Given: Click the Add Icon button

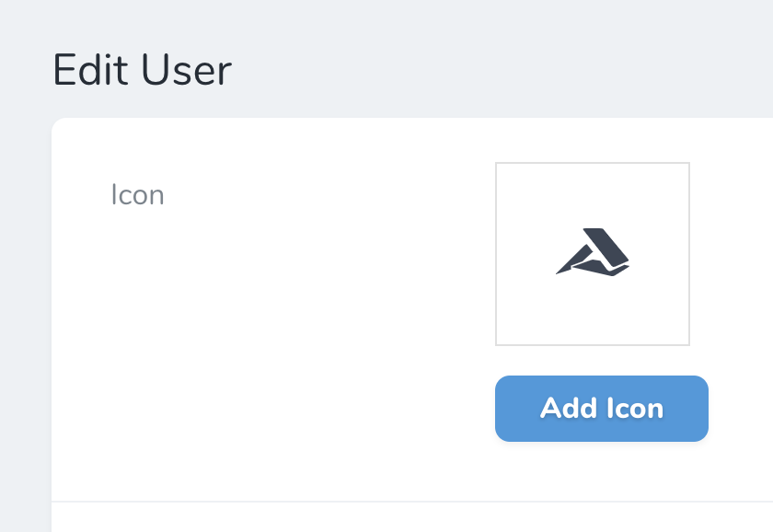Looking at the screenshot, I should [602, 408].
